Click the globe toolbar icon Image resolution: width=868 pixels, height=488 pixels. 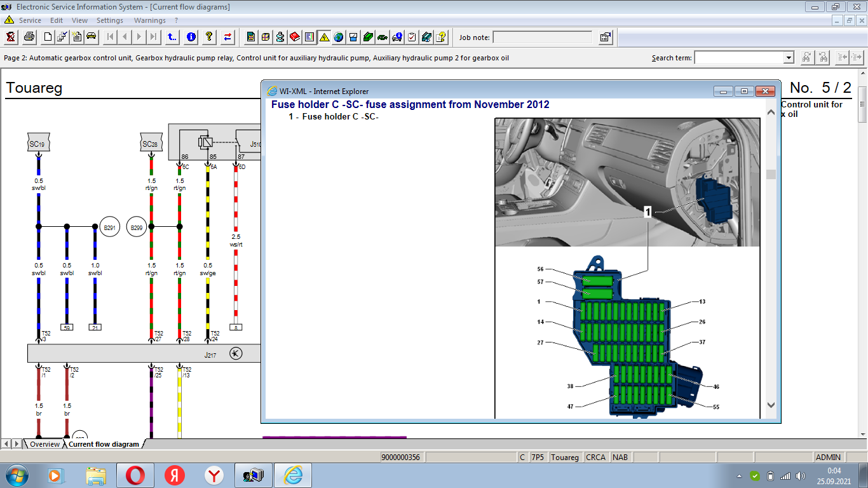(x=339, y=37)
